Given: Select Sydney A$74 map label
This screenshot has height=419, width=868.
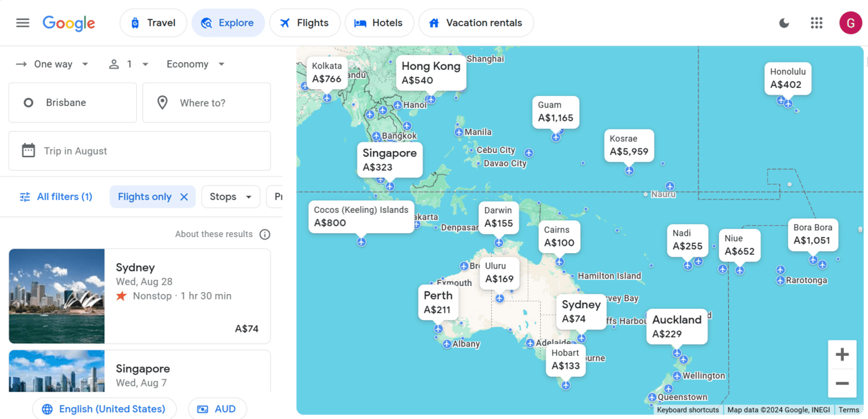Looking at the screenshot, I should pyautogui.click(x=581, y=312).
